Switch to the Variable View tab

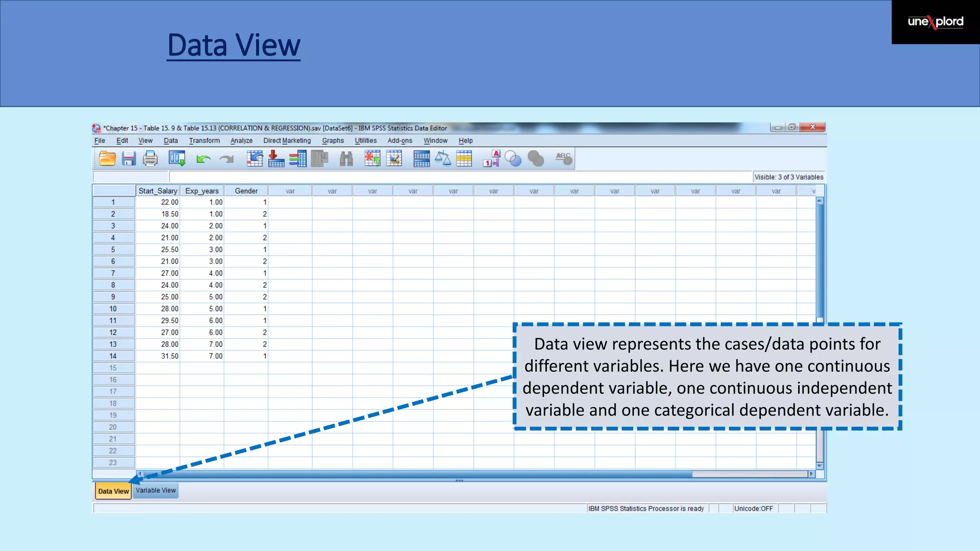[156, 491]
